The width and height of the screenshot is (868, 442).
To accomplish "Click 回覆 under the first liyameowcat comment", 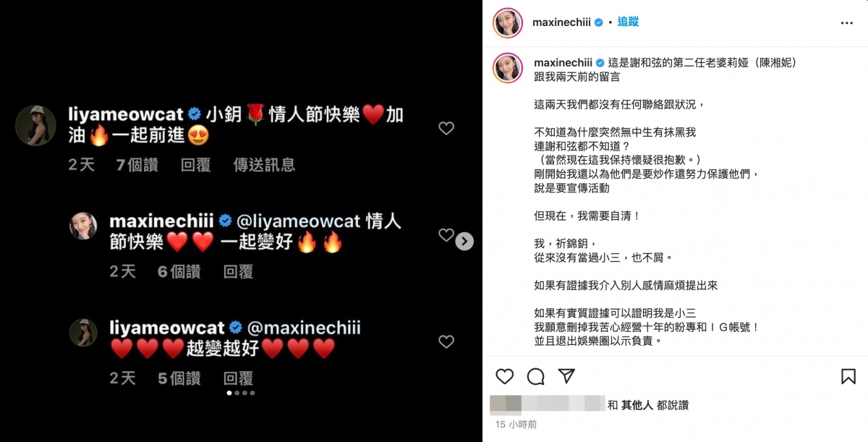I will point(195,165).
